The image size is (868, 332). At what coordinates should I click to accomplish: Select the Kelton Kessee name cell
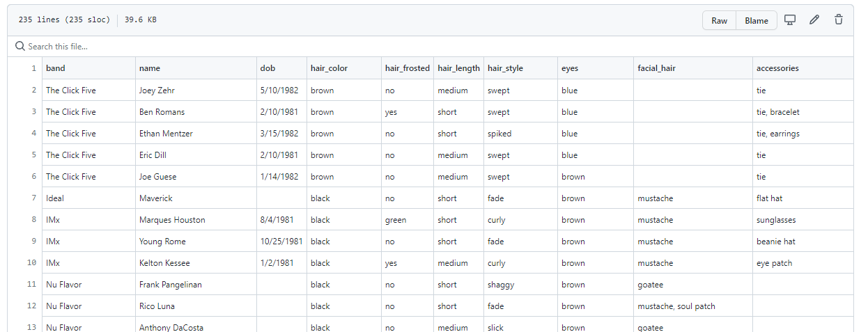click(196, 263)
